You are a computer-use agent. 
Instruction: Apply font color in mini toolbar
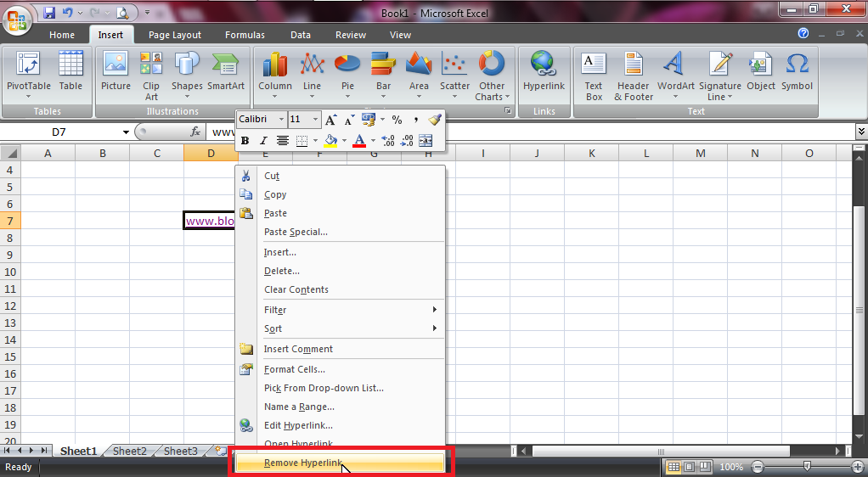[x=359, y=141]
